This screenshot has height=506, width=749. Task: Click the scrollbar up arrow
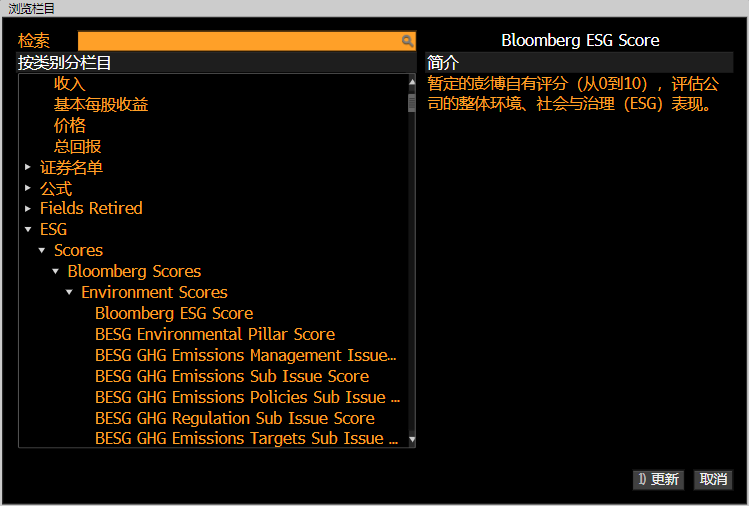click(x=412, y=82)
